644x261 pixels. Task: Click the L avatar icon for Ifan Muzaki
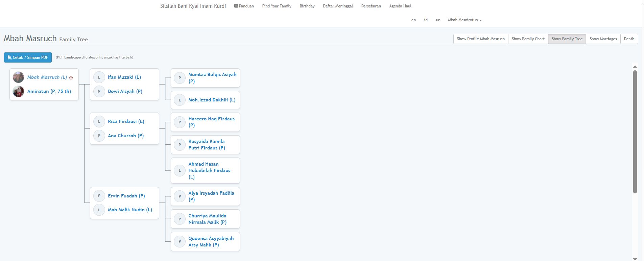(x=99, y=77)
